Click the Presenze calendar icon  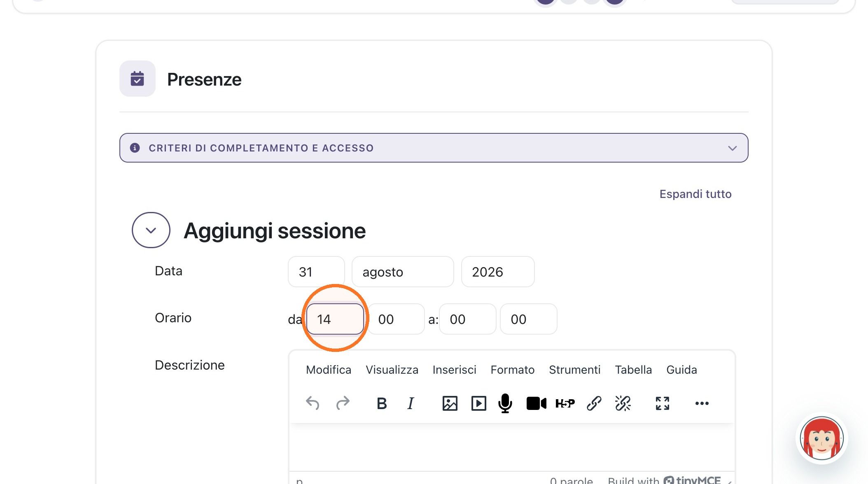[137, 79]
